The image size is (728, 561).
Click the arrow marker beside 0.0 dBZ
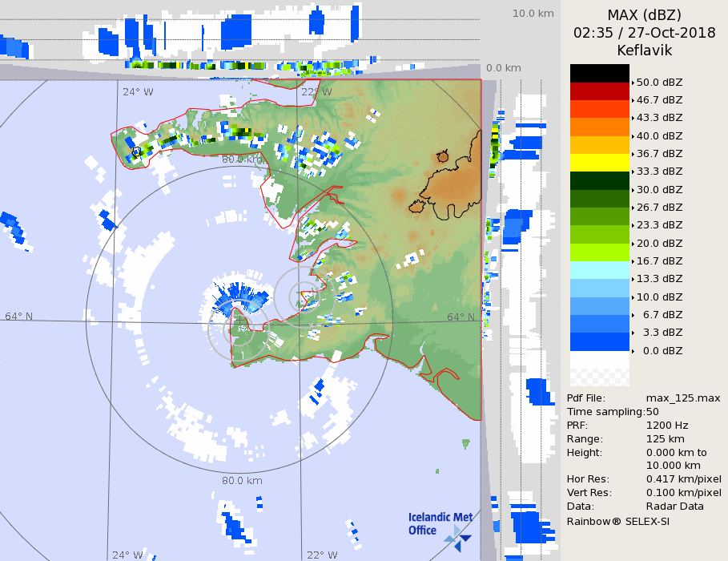(x=633, y=351)
